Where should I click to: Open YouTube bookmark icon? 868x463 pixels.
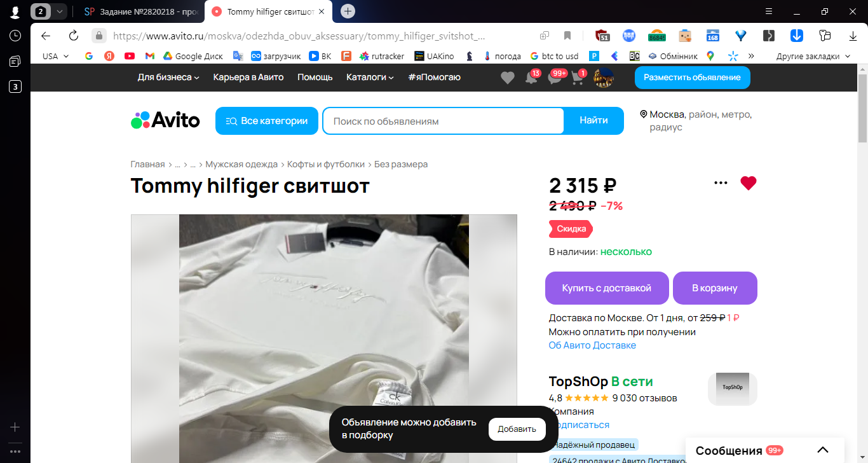(x=130, y=56)
